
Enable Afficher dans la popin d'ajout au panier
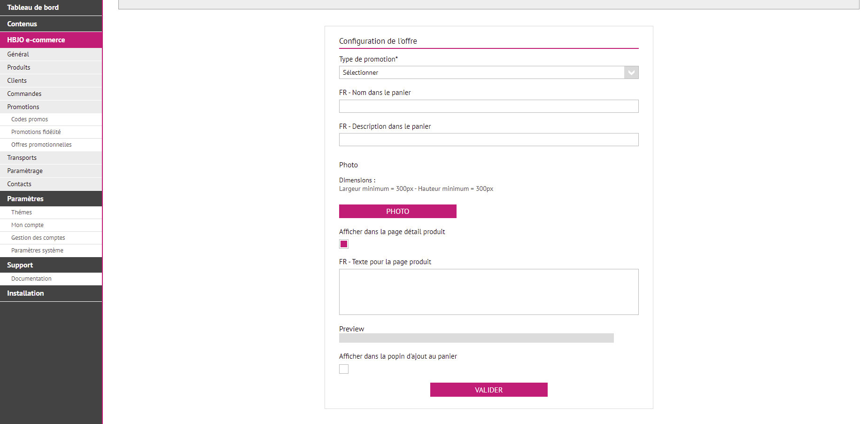344,369
